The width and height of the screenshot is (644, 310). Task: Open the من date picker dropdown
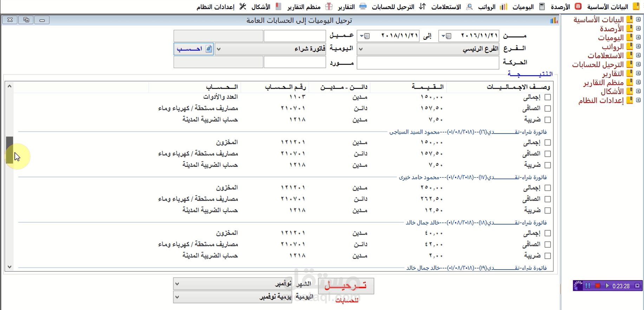[447, 36]
